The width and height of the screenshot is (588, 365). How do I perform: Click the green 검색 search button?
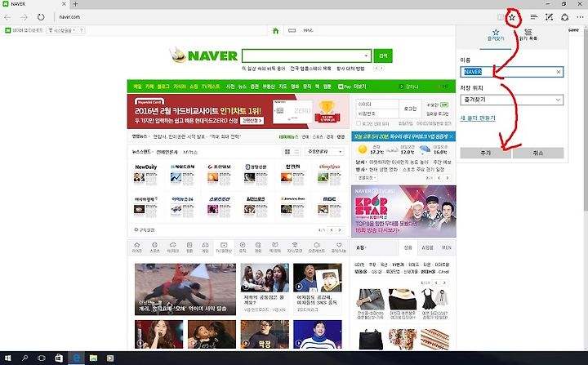[383, 56]
